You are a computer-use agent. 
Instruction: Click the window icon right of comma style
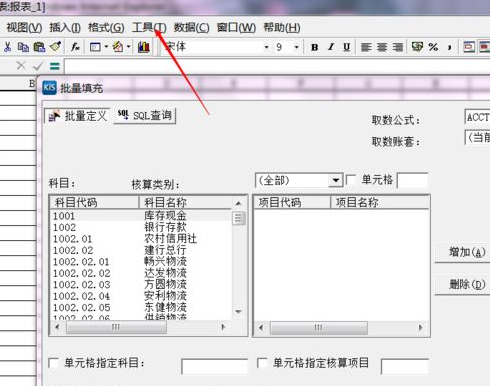[x=469, y=47]
